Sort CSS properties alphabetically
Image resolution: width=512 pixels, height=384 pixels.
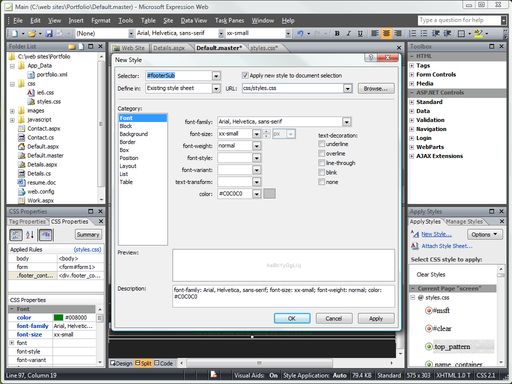point(30,235)
